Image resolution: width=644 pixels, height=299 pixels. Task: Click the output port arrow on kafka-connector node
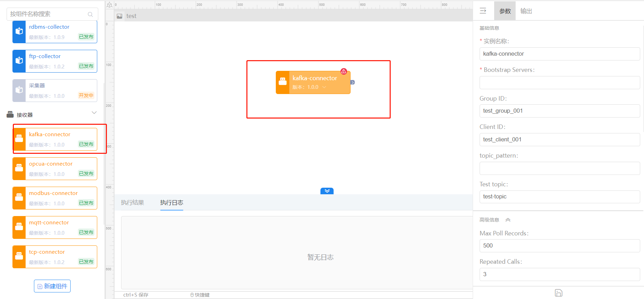(352, 82)
